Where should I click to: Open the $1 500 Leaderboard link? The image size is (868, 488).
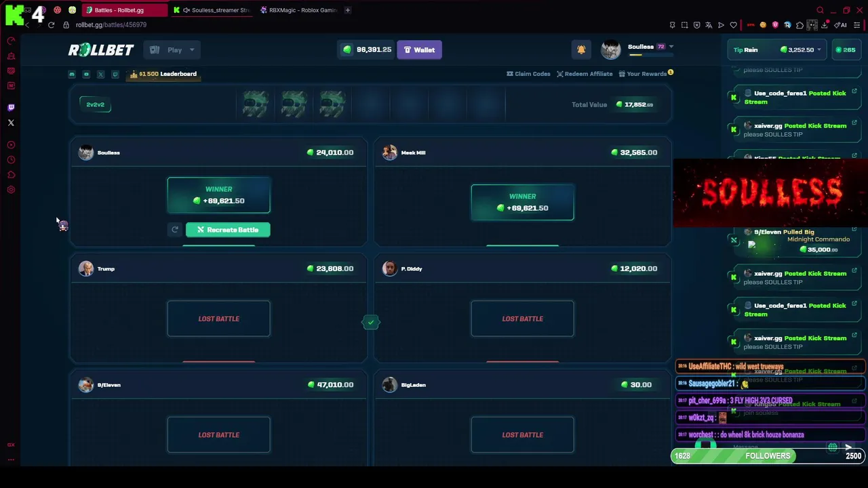(163, 74)
